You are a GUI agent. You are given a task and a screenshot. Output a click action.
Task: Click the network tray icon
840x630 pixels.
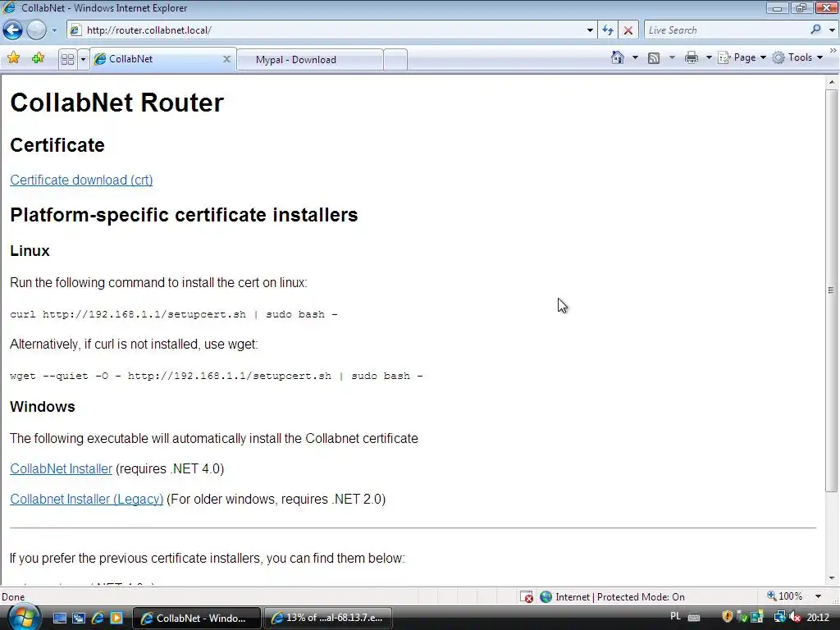pyautogui.click(x=779, y=617)
